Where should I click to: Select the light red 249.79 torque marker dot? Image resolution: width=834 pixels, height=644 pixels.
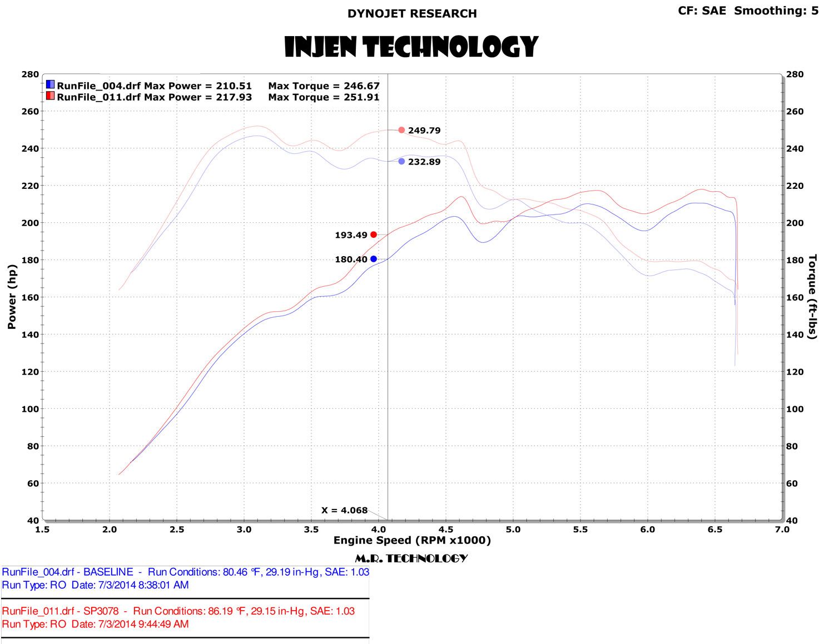click(401, 130)
